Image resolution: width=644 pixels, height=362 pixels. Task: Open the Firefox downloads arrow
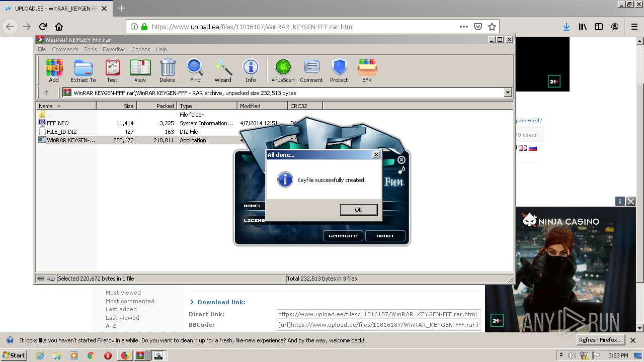pyautogui.click(x=567, y=27)
